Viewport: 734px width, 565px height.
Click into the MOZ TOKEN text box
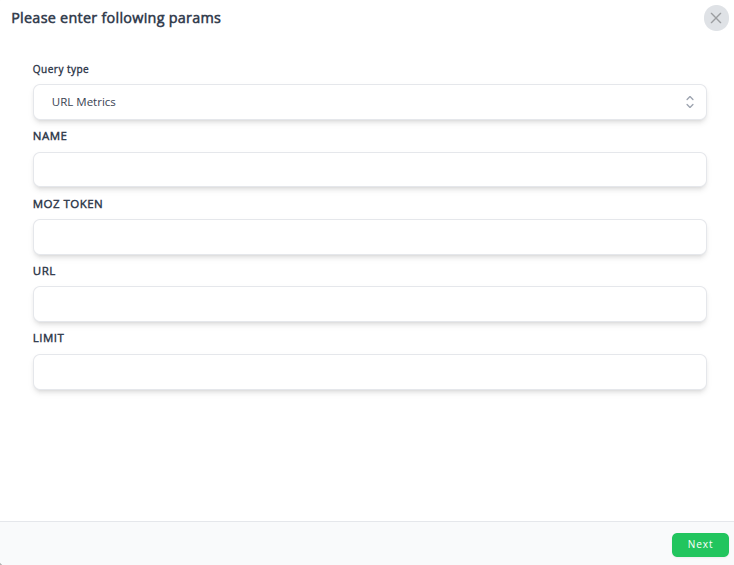click(x=369, y=237)
